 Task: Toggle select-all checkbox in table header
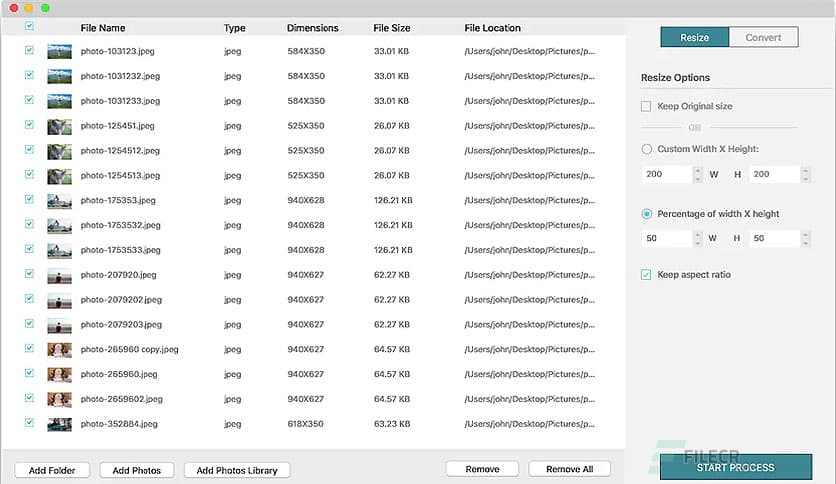pos(29,27)
